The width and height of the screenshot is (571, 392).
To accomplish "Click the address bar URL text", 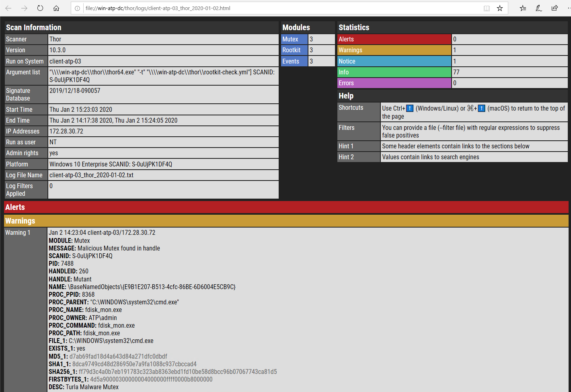I will pos(158,8).
